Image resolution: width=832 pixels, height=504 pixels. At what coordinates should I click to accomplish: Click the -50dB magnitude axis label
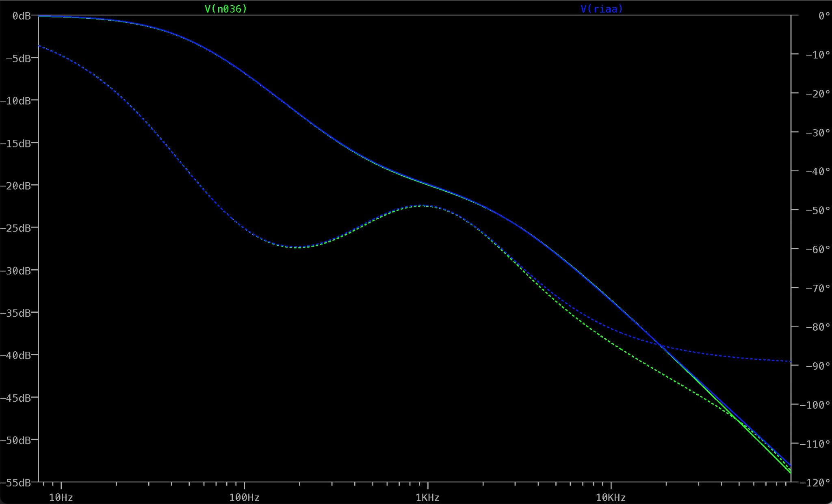[15, 440]
